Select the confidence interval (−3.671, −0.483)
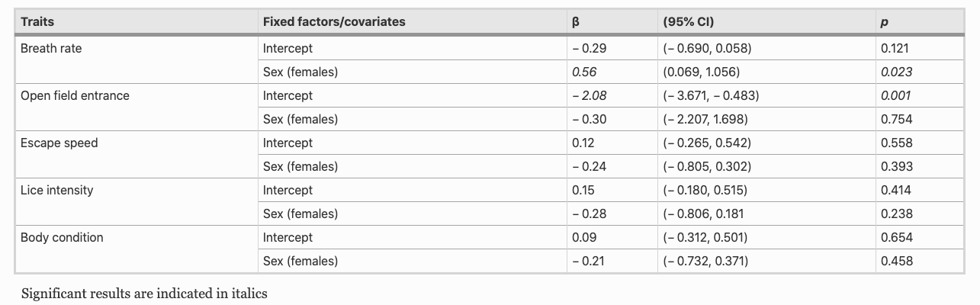Viewport: 980px width, 305px height. point(711,95)
